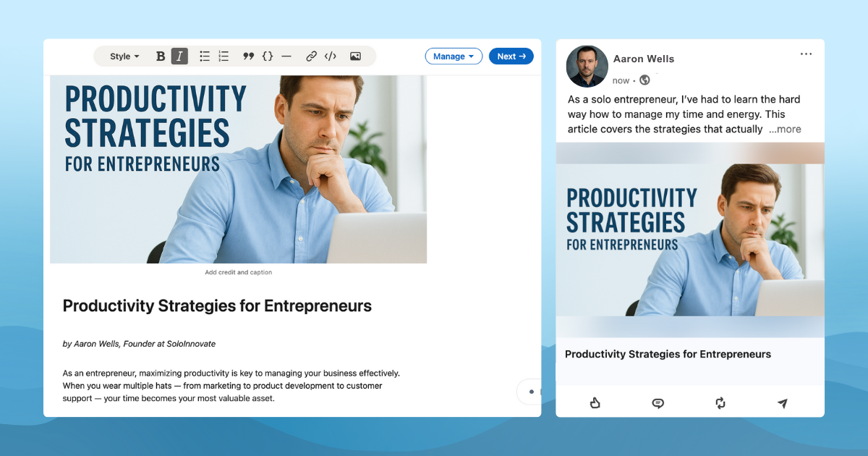Expand the post text with …more

click(785, 130)
